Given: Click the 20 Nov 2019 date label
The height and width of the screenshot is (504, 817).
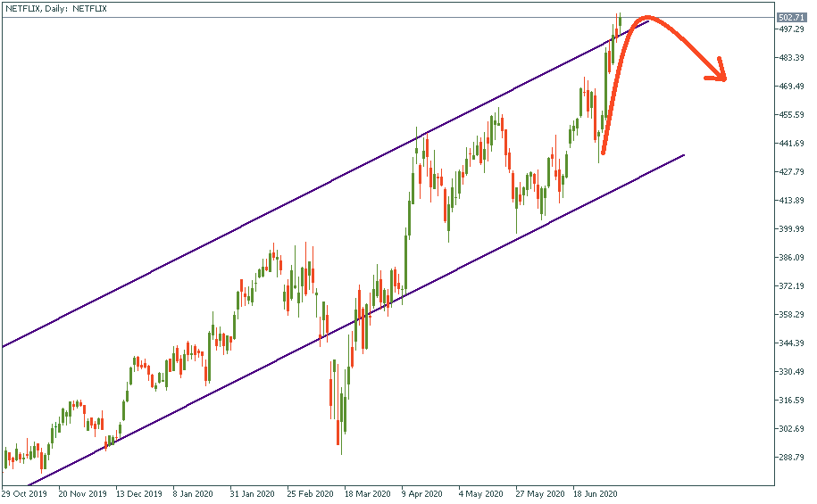Looking at the screenshot, I should pyautogui.click(x=82, y=492).
